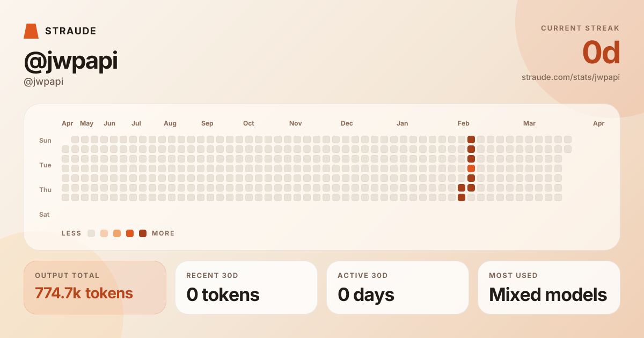Open the Active 30D days card

click(398, 288)
